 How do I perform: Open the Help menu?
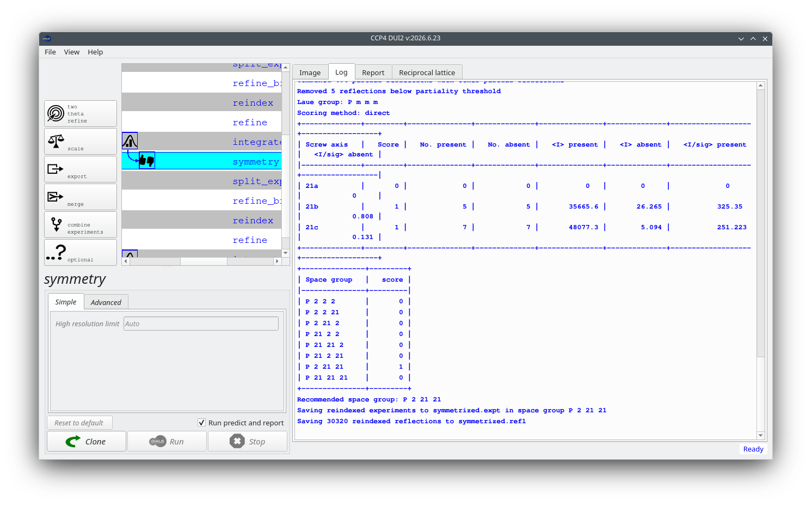[95, 52]
